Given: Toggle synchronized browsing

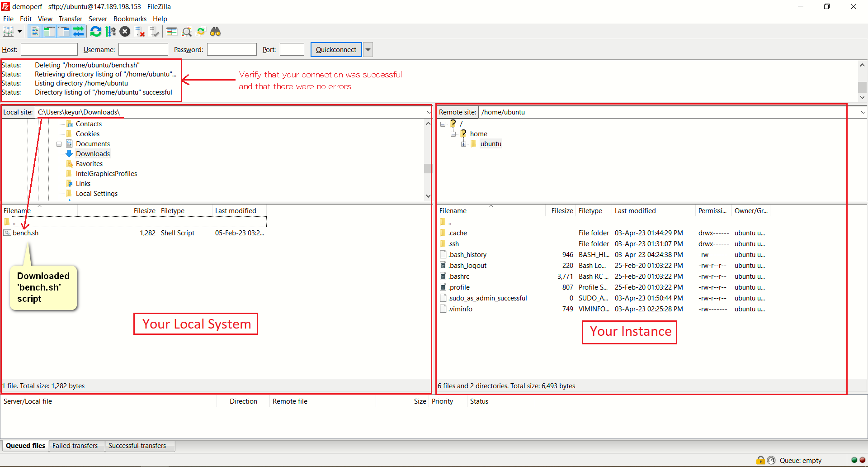Looking at the screenshot, I should point(201,32).
